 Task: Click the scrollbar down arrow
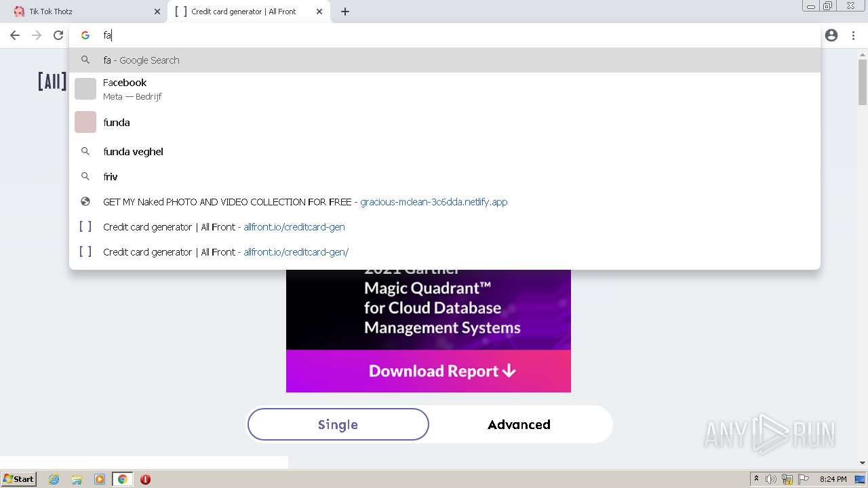tap(863, 463)
